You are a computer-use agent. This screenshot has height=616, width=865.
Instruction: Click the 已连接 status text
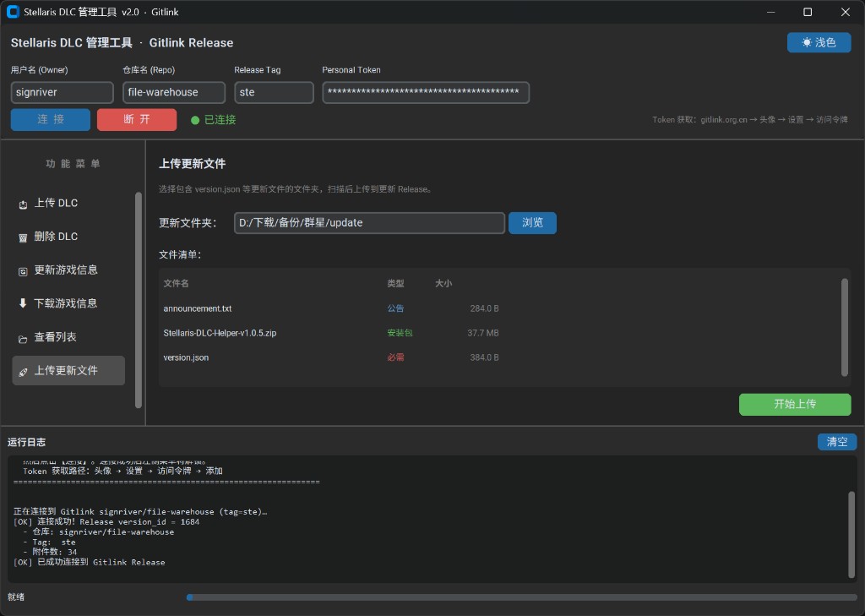tap(220, 120)
